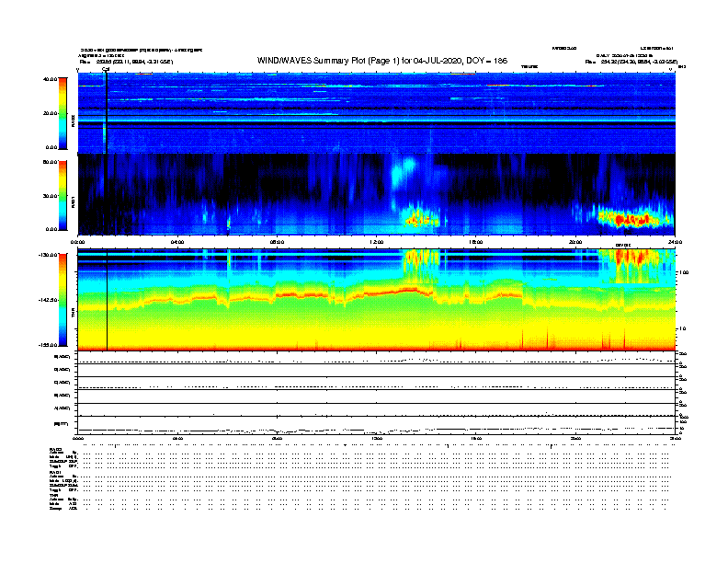The height and width of the screenshot is (563, 728).
Task: Click the 60.00 label on RAD1 color scale
Action: (x=50, y=162)
